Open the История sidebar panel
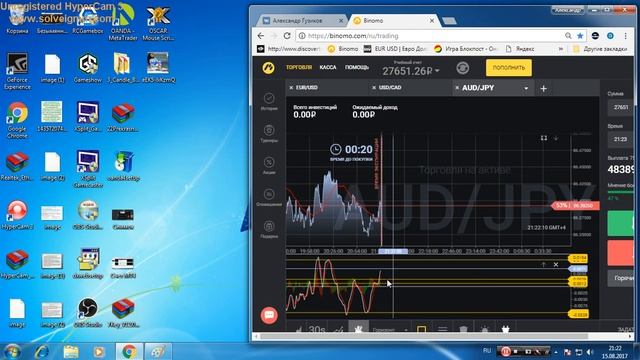Screen dimensions: 640x360 (269, 101)
